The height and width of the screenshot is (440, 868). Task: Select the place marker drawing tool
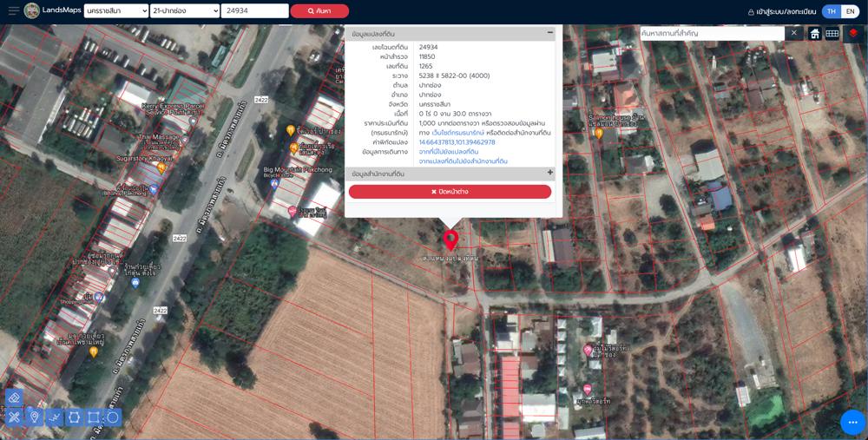[35, 417]
